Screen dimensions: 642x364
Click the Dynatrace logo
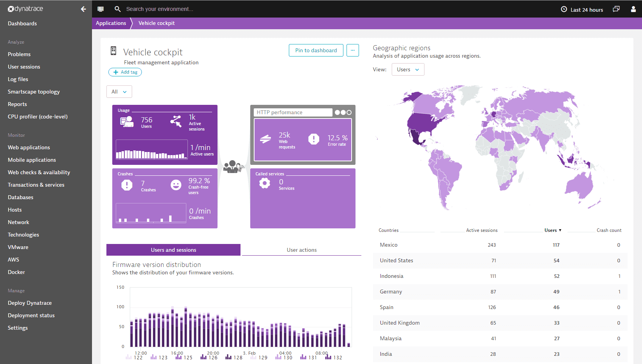25,9
